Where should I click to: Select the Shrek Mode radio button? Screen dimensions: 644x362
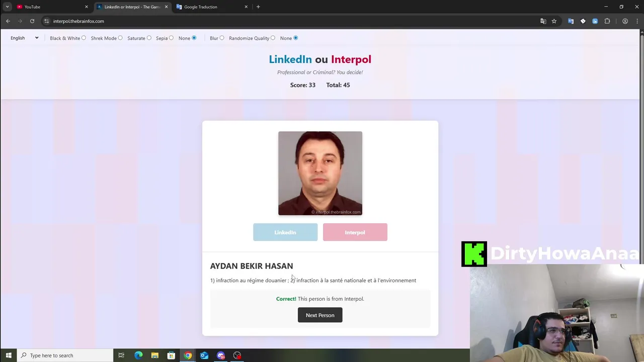pyautogui.click(x=120, y=38)
